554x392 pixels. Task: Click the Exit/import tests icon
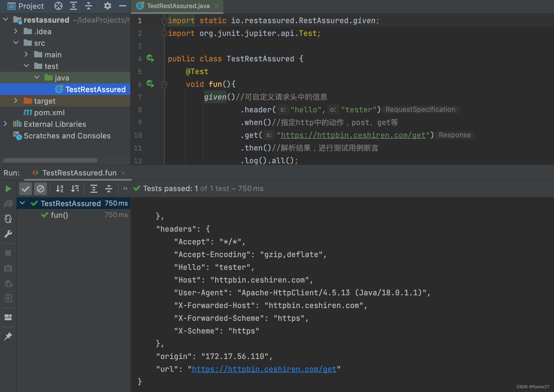pos(8,298)
